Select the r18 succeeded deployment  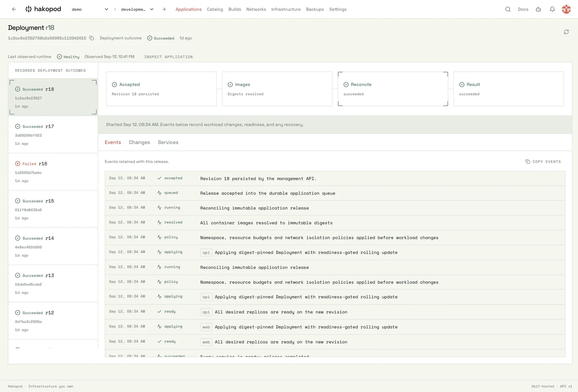53,97
